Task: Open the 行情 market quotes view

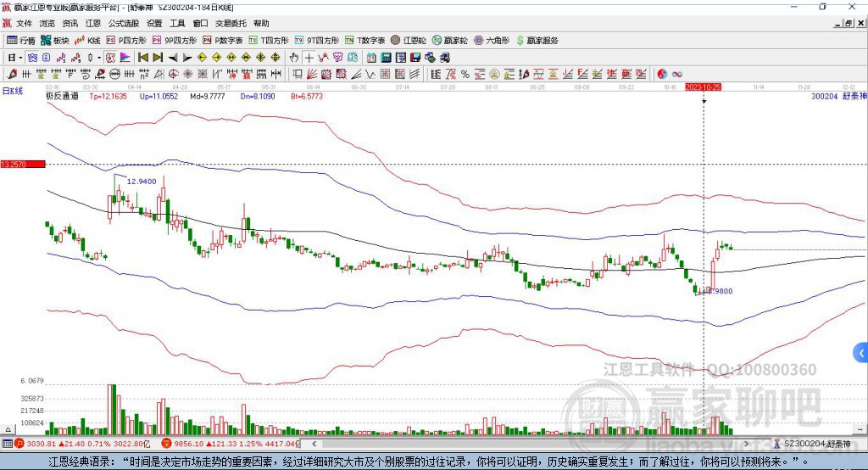Action: (x=21, y=41)
